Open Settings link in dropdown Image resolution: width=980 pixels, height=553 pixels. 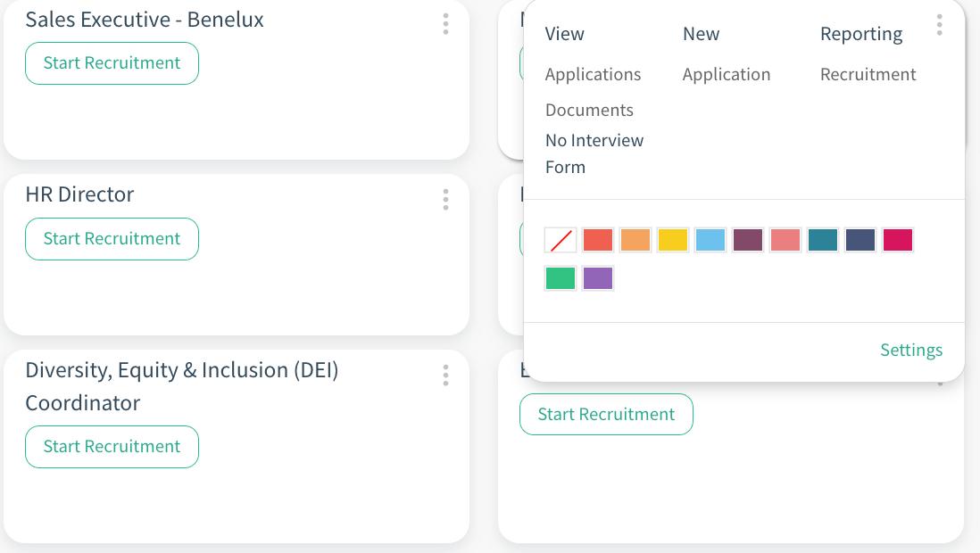910,350
